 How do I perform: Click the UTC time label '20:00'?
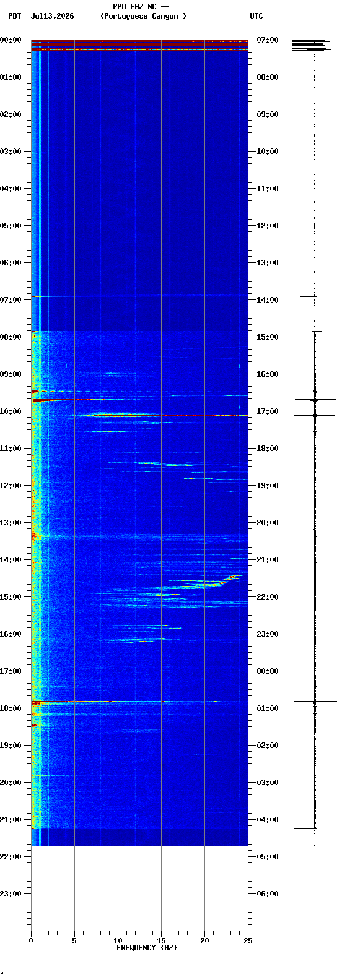268,523
